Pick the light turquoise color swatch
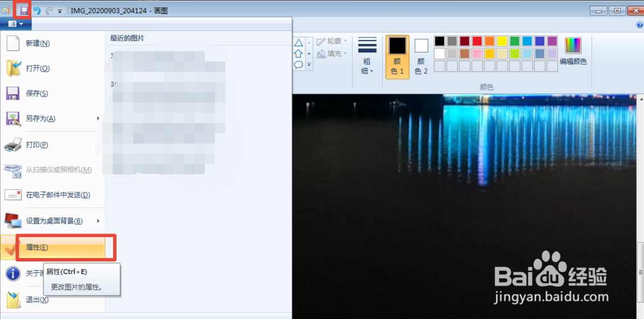 (x=527, y=54)
